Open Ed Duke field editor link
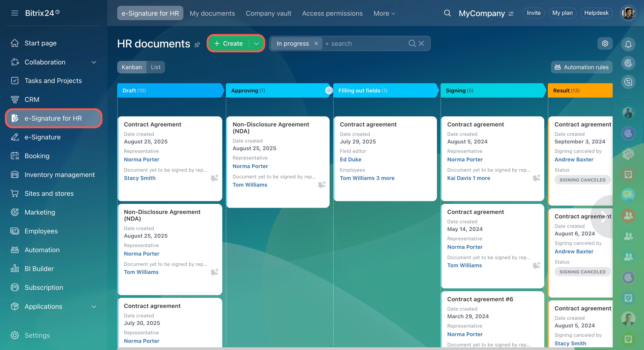644x350 pixels. pos(350,159)
